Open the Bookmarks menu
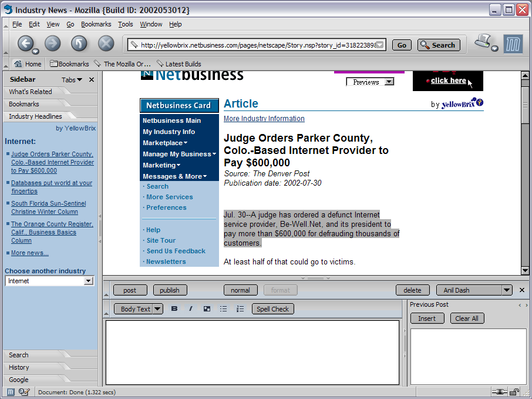532x399 pixels. tap(96, 24)
